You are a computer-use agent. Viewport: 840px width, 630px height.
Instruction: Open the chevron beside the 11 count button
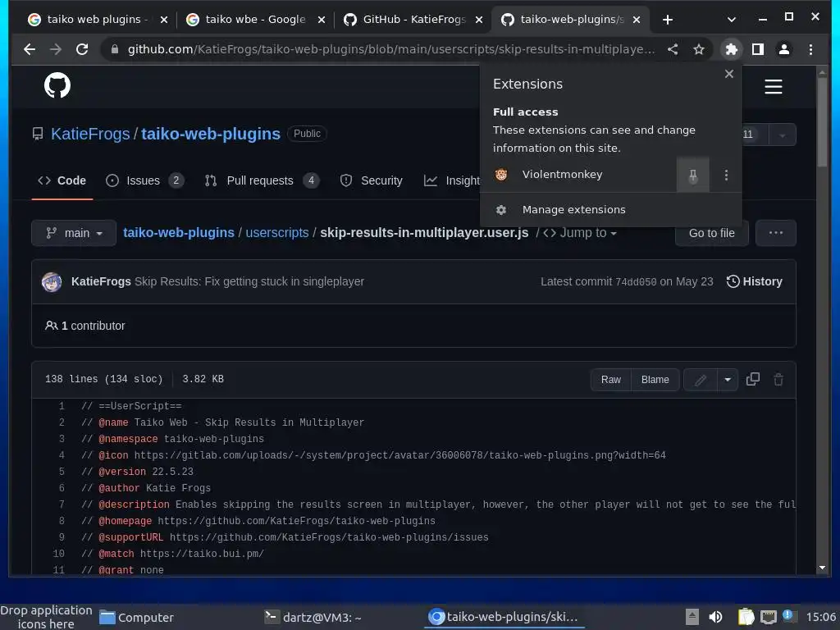tap(782, 135)
